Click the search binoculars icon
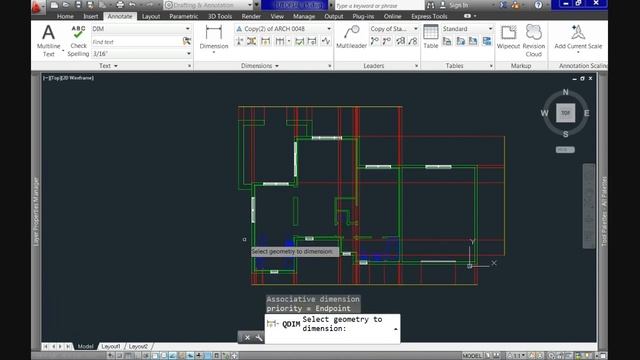640x360 pixels. click(430, 5)
